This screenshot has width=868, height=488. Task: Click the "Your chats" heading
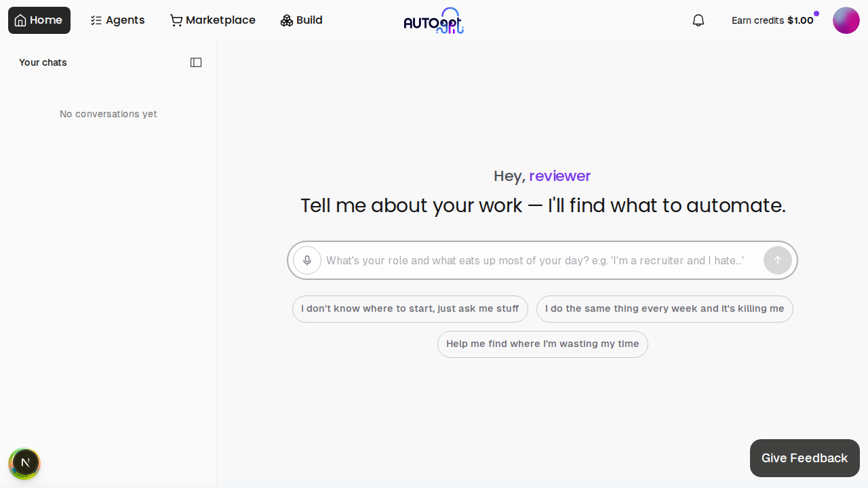pyautogui.click(x=43, y=62)
